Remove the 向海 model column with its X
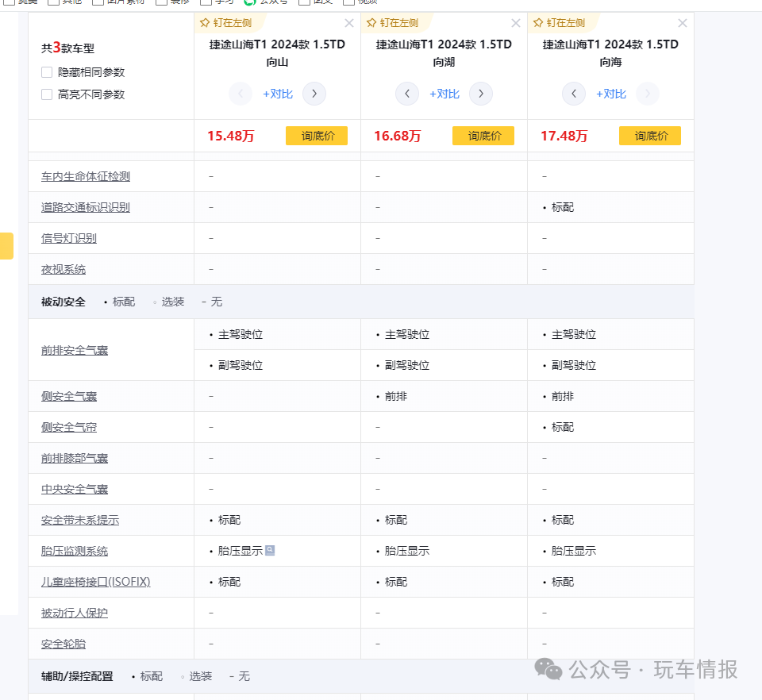Screen dimensions: 762x700 pos(683,23)
